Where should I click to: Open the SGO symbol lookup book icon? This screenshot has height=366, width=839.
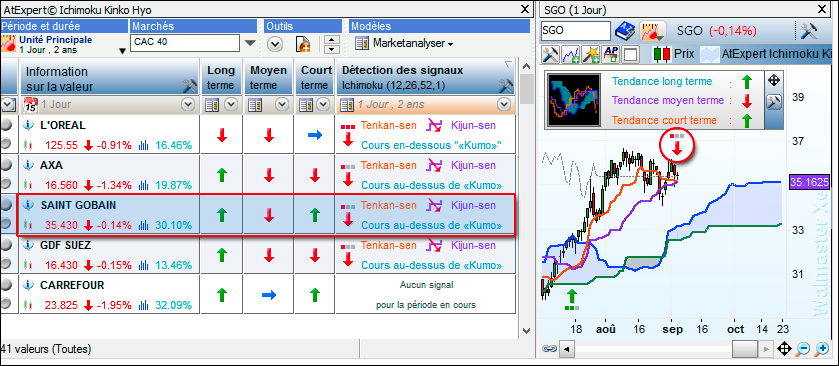624,30
